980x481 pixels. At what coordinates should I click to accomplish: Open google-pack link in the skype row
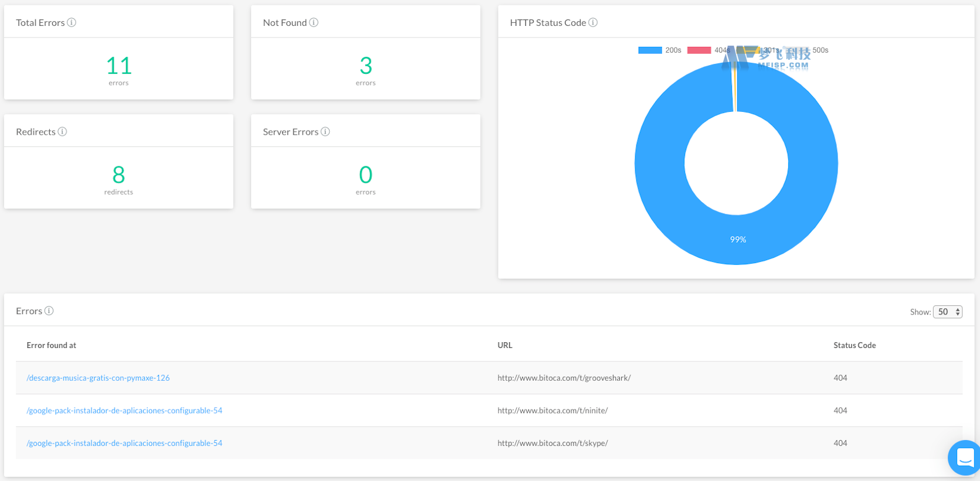click(124, 444)
